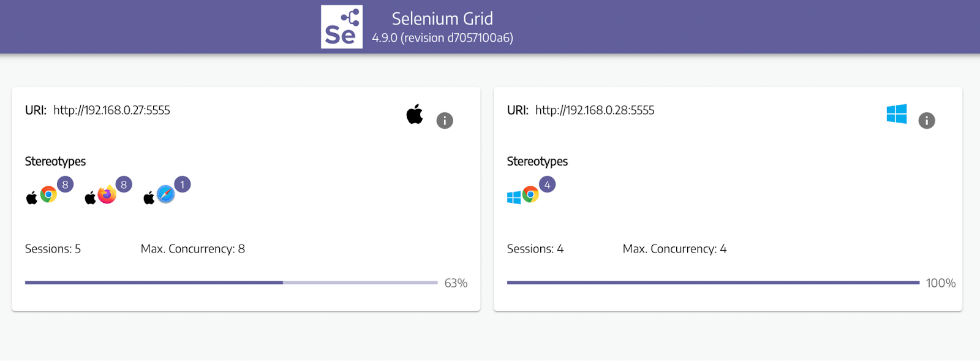Click the large Windows OS icon
The image size is (980, 361).
pyautogui.click(x=897, y=114)
